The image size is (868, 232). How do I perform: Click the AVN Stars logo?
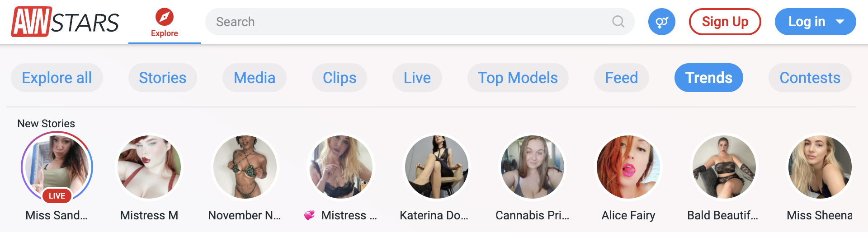(65, 22)
